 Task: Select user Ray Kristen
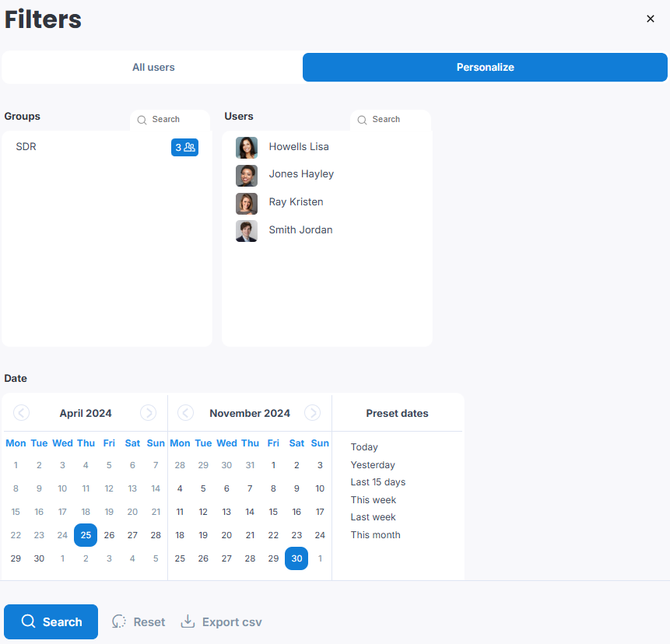[x=296, y=202]
